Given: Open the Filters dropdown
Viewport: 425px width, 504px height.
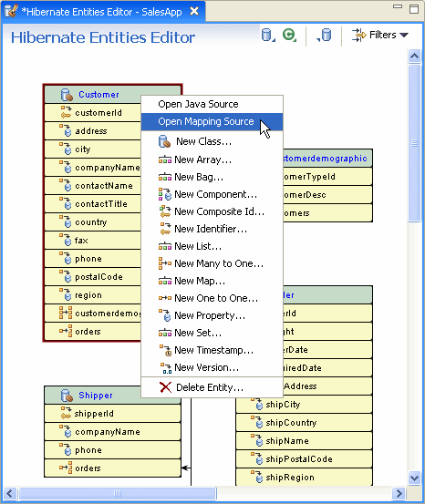Looking at the screenshot, I should pyautogui.click(x=389, y=35).
